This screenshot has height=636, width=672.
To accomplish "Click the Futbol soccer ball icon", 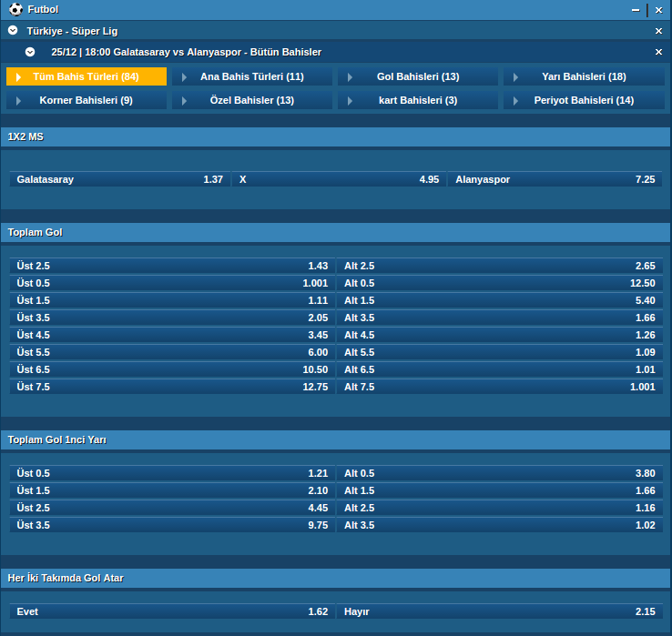I will [15, 9].
